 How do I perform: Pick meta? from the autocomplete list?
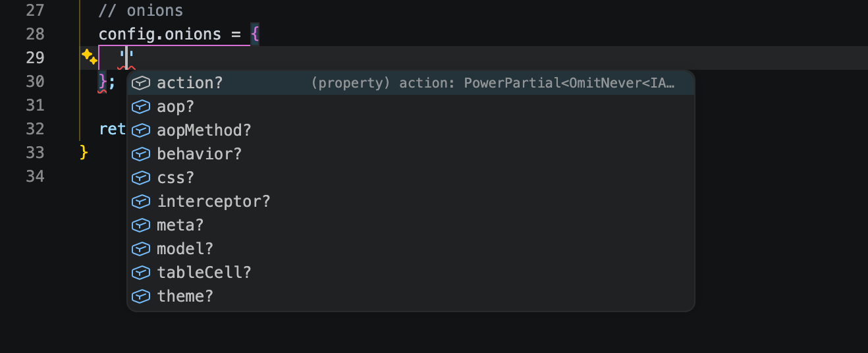click(180, 225)
